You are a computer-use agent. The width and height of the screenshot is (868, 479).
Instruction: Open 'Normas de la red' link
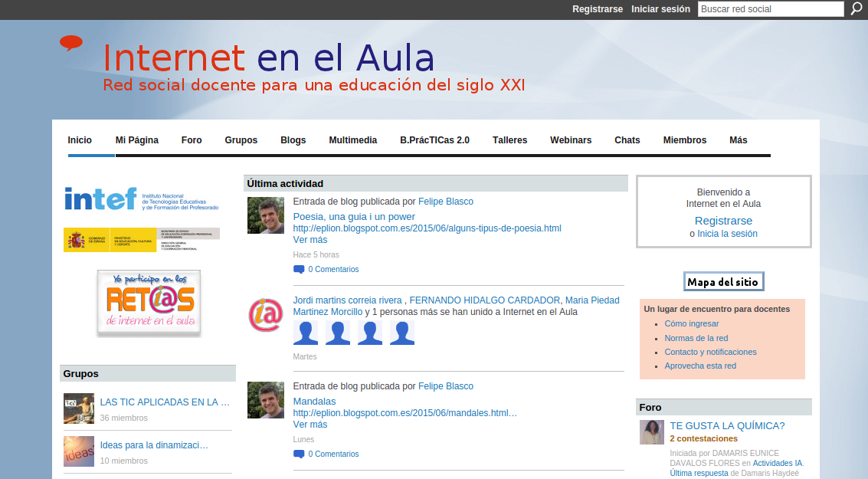click(x=696, y=338)
